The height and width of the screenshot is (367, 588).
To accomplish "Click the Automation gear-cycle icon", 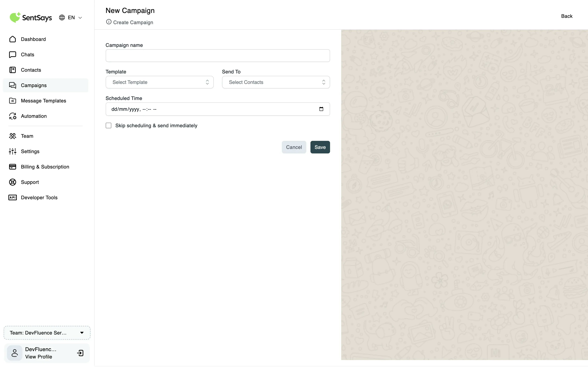I will coord(13,116).
